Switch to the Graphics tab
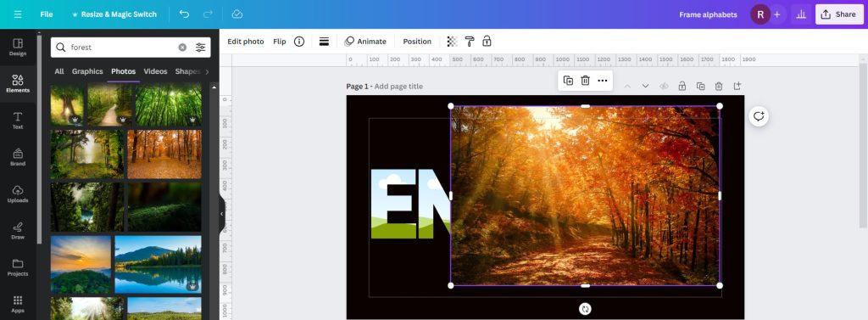 (87, 71)
